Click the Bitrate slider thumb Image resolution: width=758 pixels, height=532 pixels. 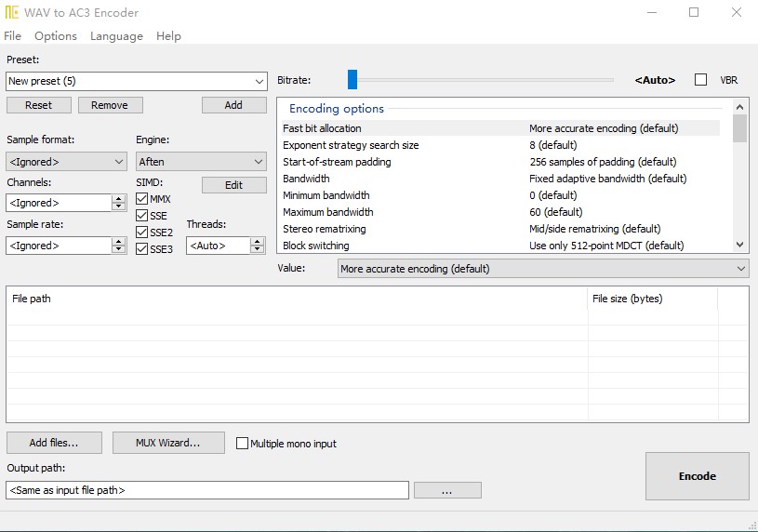pyautogui.click(x=352, y=79)
